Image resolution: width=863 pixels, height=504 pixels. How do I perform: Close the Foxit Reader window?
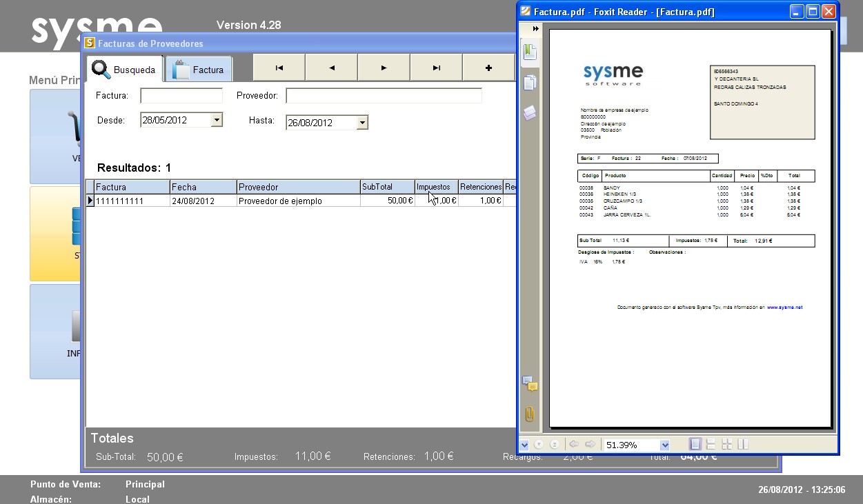[829, 12]
